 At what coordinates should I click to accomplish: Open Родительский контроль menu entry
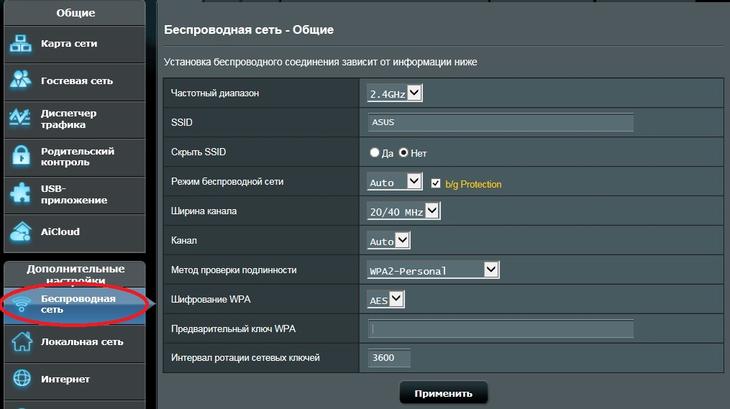pyautogui.click(x=74, y=157)
